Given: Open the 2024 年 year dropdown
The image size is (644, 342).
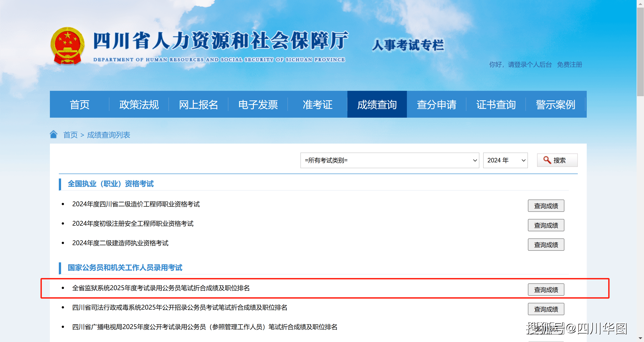Looking at the screenshot, I should tap(506, 161).
